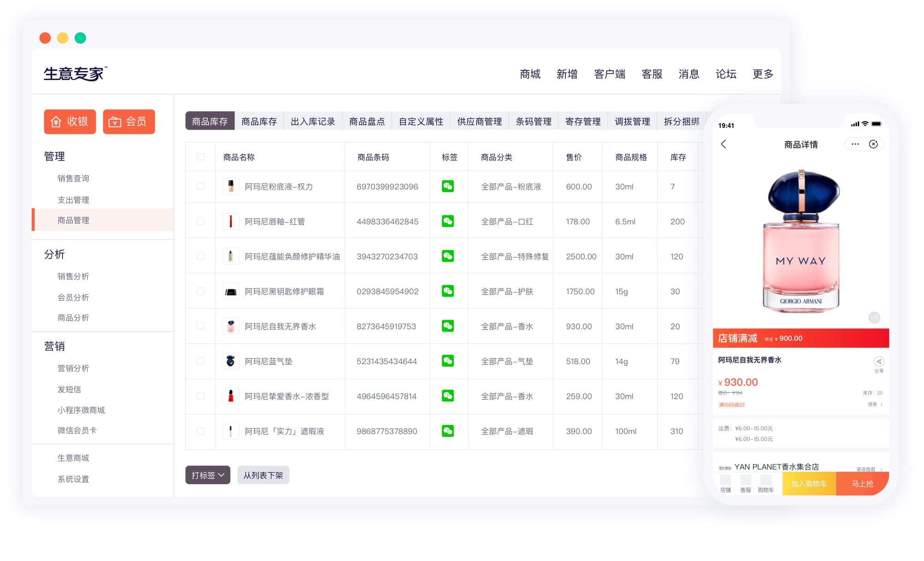Click the WeChat tag icon for 阿玛尼蓝气垫
Image resolution: width=924 pixels, height=561 pixels.
tap(447, 361)
